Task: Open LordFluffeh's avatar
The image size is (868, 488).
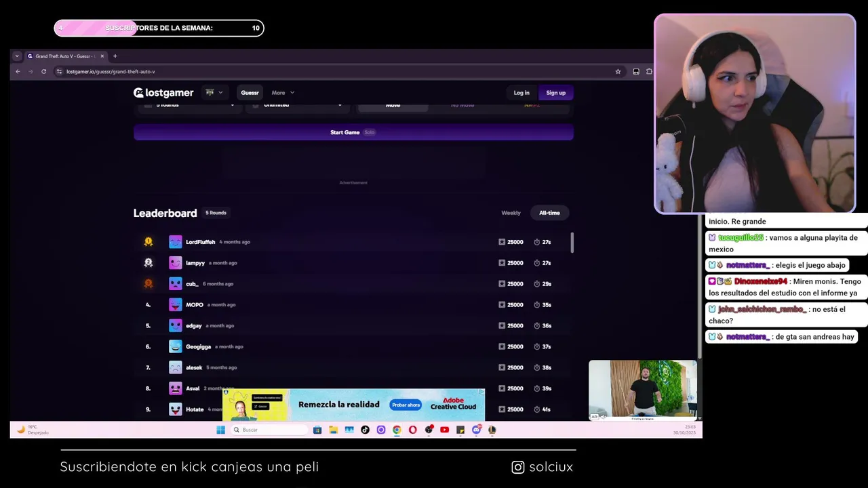Action: coord(176,242)
